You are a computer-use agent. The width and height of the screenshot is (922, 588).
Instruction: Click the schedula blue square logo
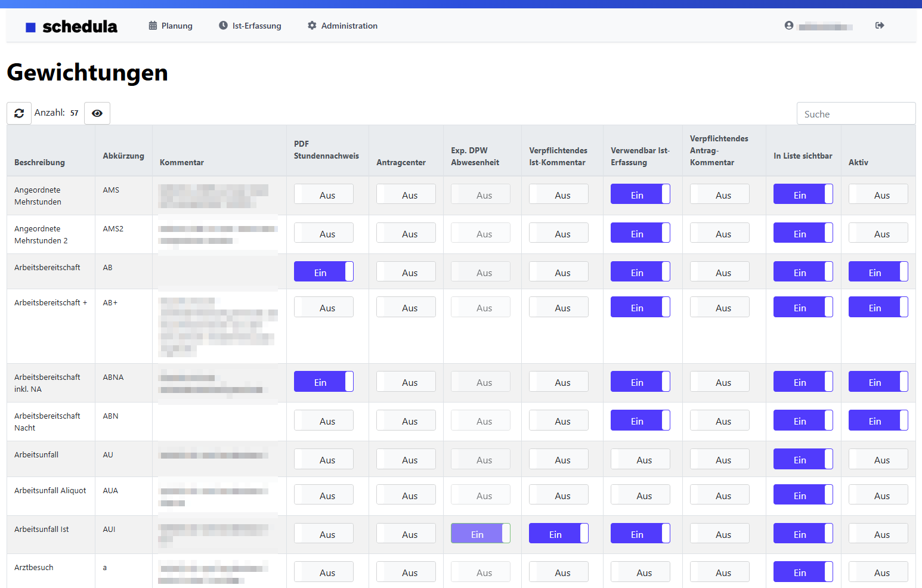(x=30, y=27)
